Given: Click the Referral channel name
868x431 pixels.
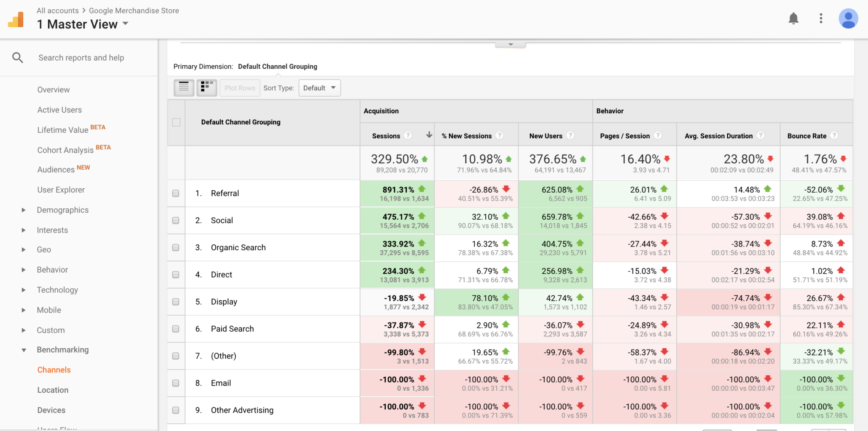Looking at the screenshot, I should [x=225, y=193].
